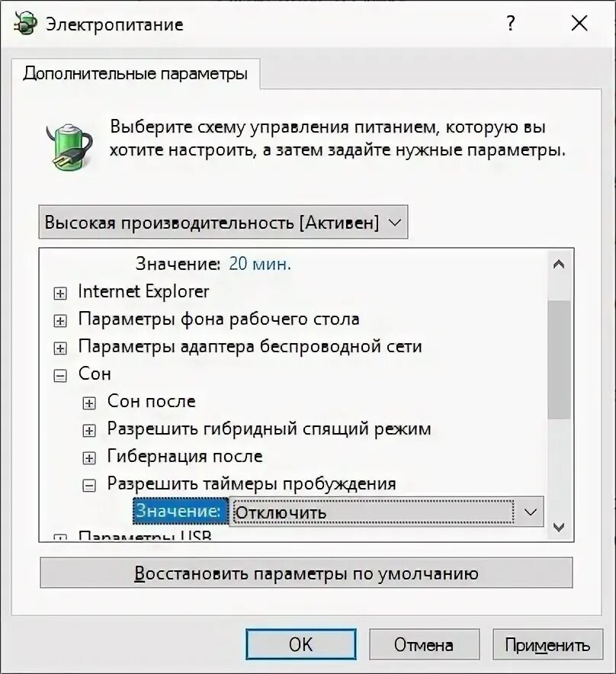Confirm with the OK button
This screenshot has width=616, height=674.
pos(301,644)
